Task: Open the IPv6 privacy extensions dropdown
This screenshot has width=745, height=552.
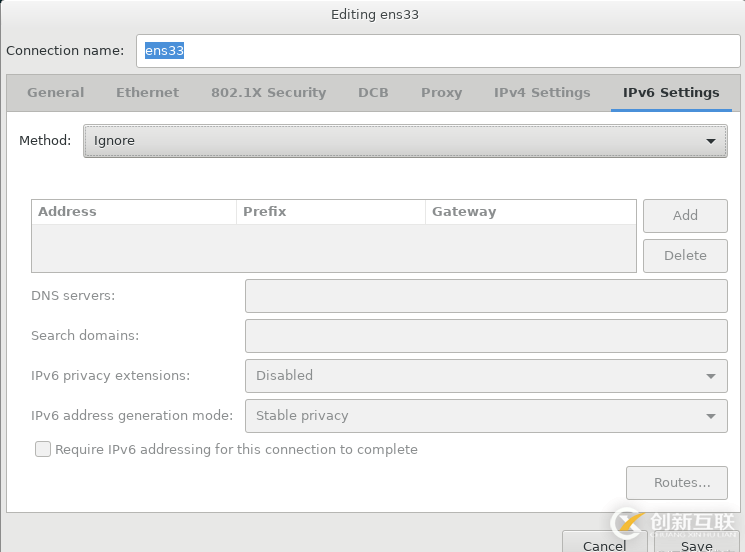Action: click(x=486, y=376)
